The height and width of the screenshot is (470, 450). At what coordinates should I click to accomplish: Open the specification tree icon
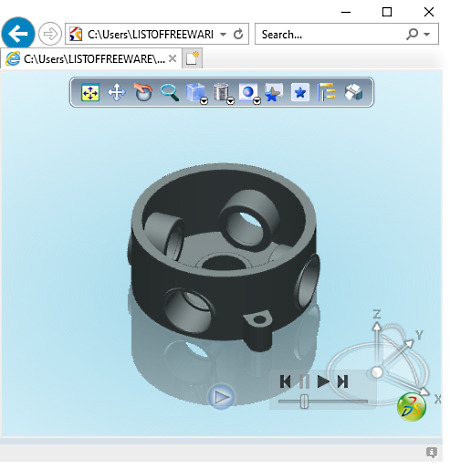(x=326, y=92)
